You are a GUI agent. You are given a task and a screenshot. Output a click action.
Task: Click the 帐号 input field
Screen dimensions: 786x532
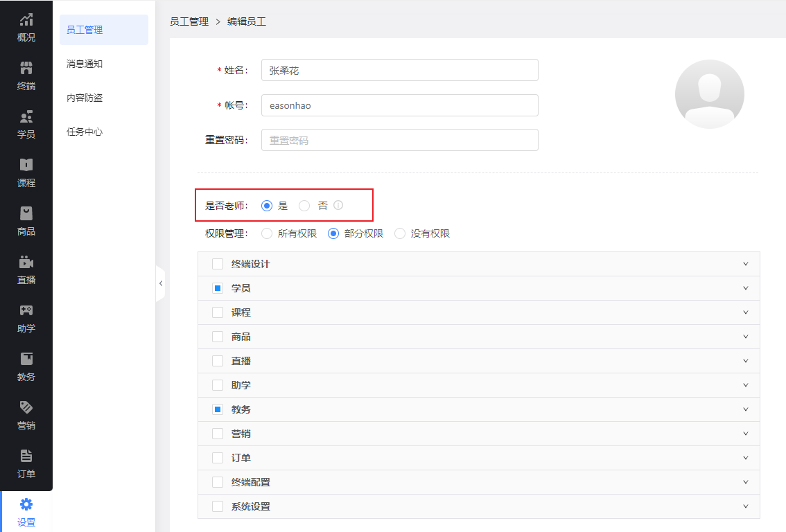399,105
